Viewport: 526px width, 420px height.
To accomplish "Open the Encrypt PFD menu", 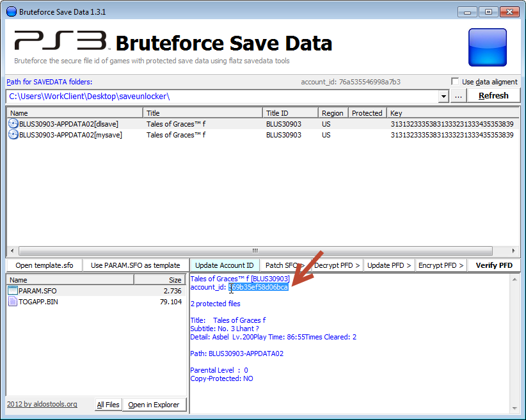I will coord(441,265).
